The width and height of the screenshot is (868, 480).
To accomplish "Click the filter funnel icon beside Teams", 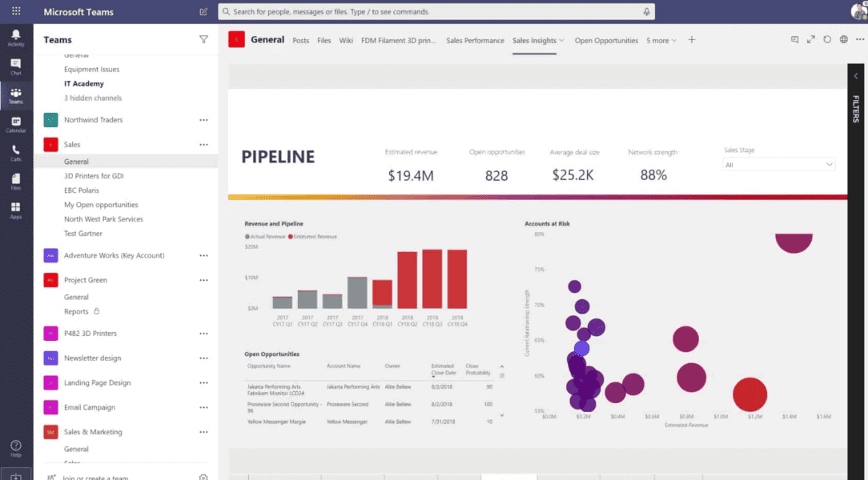I will click(203, 39).
